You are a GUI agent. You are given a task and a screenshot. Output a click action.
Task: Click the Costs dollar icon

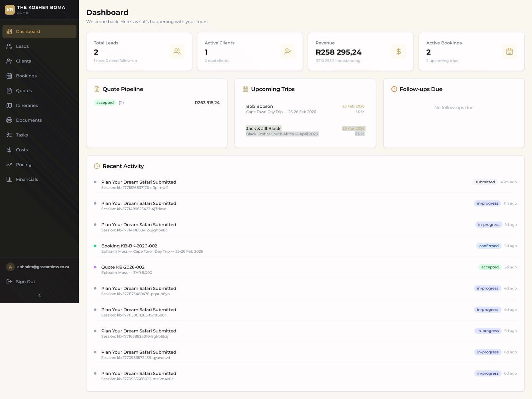click(9, 150)
